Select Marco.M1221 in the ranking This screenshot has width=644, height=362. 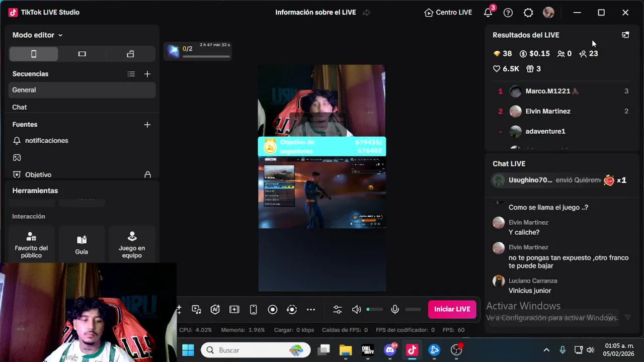[562, 91]
